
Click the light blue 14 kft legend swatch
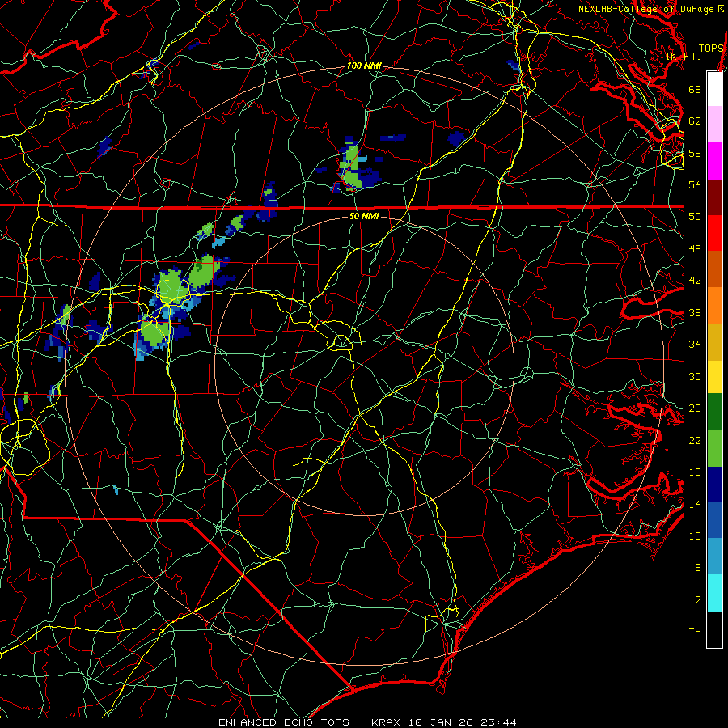click(714, 557)
